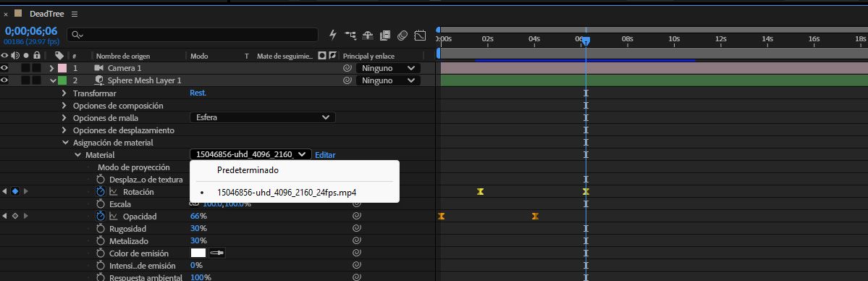Open Camera 1 parent Ninguno dropdown

click(388, 68)
